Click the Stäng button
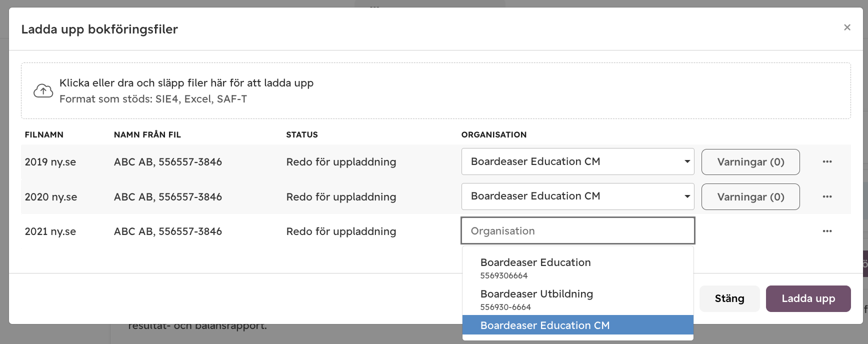The image size is (868, 344). [729, 298]
